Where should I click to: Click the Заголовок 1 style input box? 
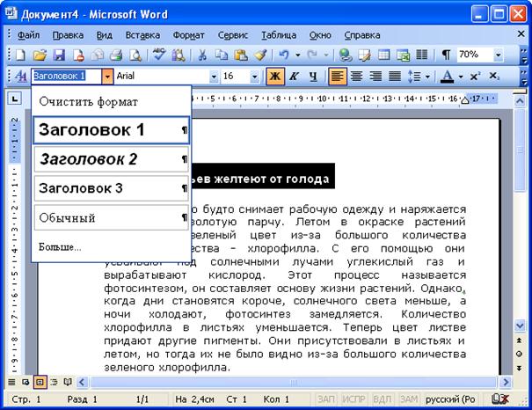tap(67, 77)
